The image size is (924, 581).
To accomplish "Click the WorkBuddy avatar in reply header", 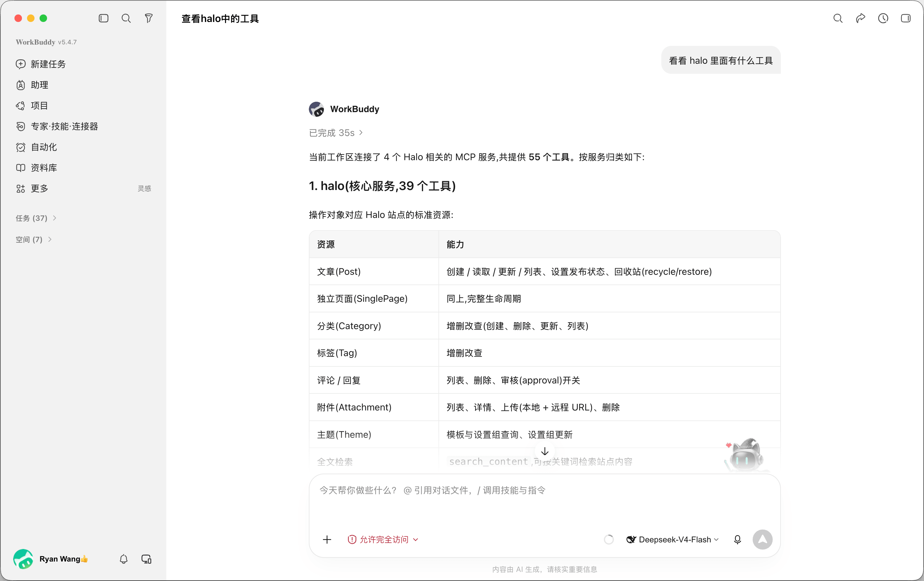I will (316, 109).
